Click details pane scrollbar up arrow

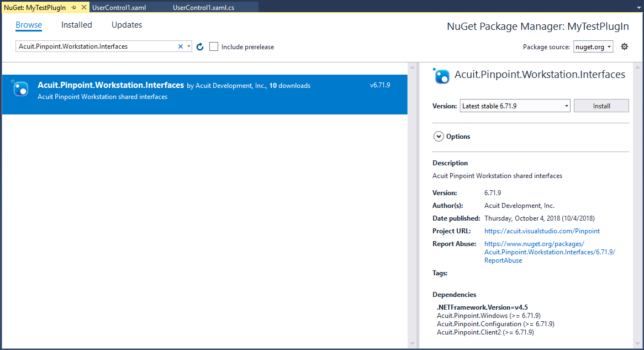click(x=638, y=67)
